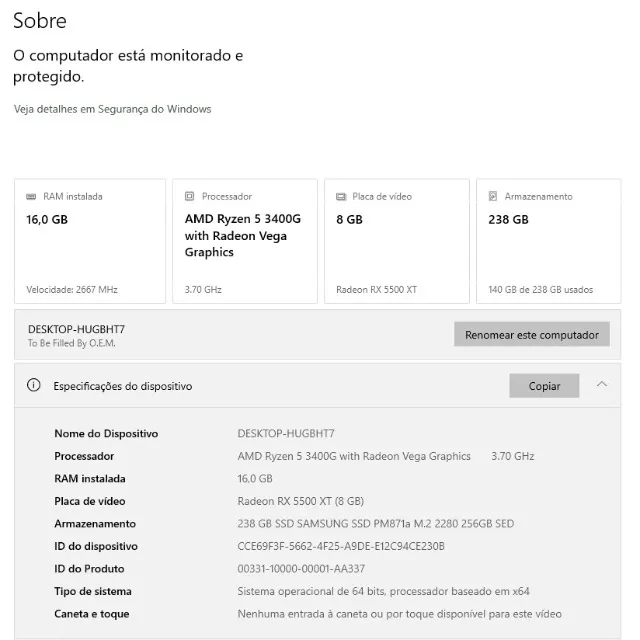Open Veja detalhes em Segurança do Windows

(x=112, y=109)
